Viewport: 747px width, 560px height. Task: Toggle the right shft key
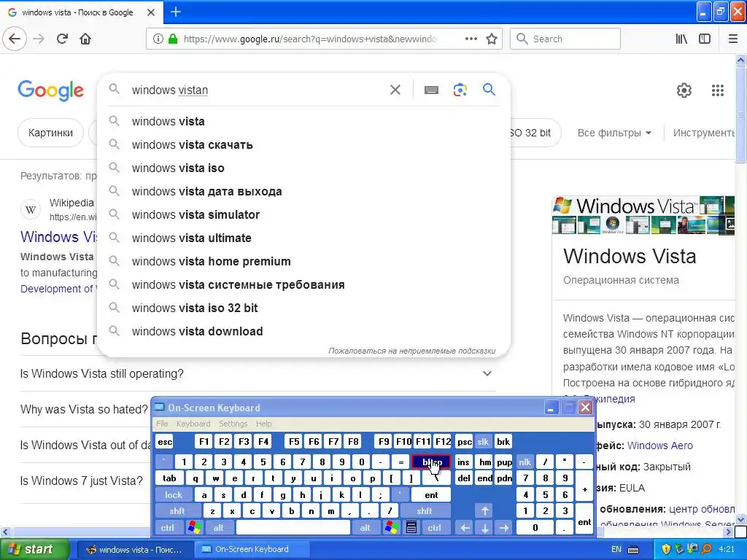point(425,511)
